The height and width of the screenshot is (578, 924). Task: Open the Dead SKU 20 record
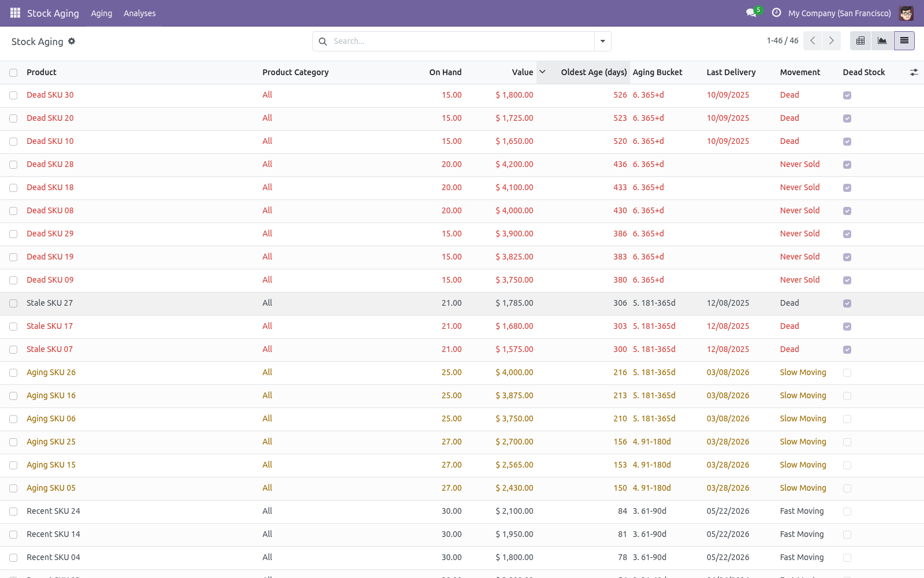pyautogui.click(x=50, y=118)
